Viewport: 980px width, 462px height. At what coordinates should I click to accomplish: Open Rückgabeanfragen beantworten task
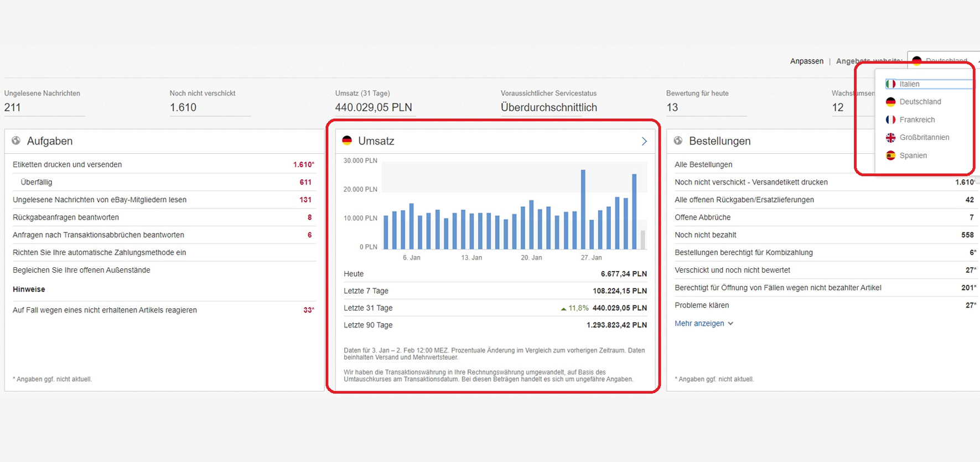(x=66, y=217)
